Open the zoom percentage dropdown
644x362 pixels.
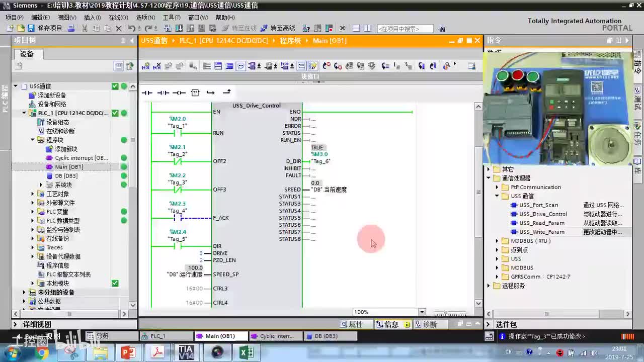tap(422, 312)
